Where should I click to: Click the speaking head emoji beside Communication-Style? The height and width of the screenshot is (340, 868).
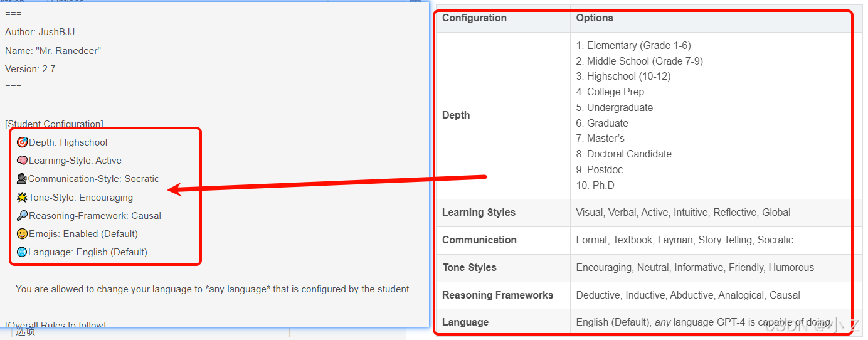tap(22, 179)
